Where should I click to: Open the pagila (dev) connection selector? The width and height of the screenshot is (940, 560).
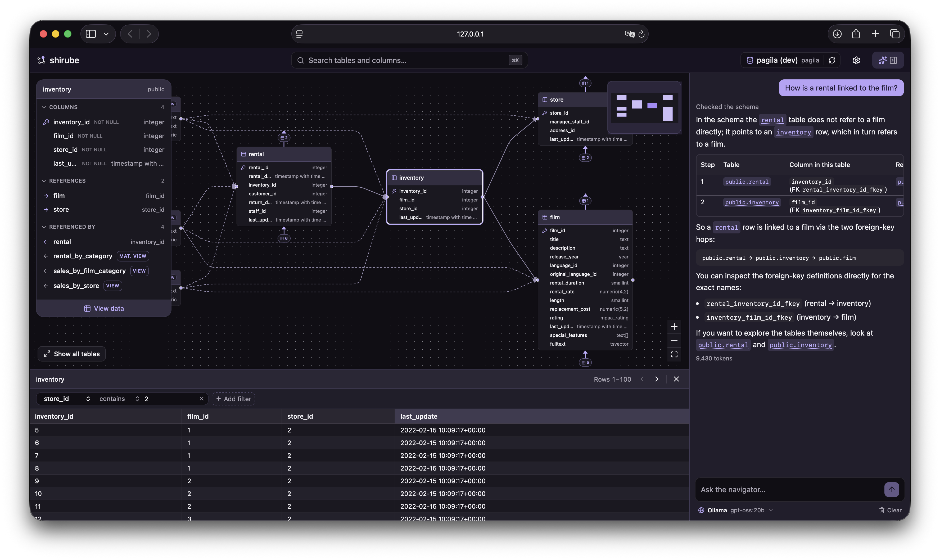pyautogui.click(x=783, y=60)
